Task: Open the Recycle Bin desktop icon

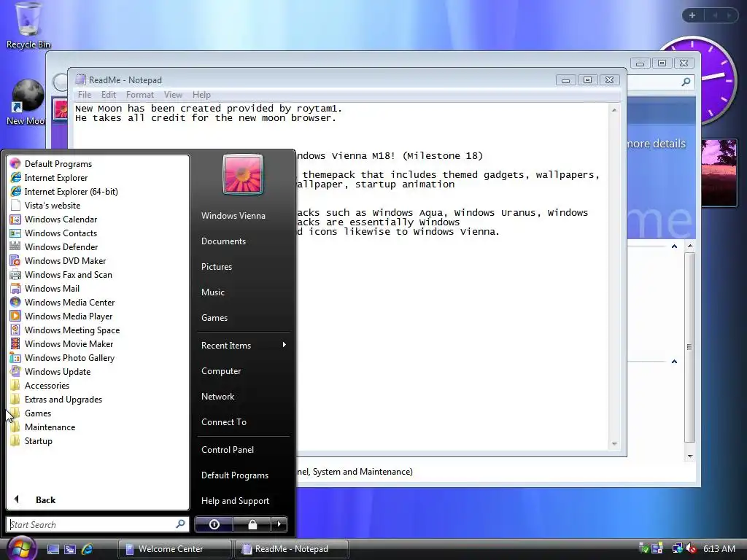Action: coord(28,26)
